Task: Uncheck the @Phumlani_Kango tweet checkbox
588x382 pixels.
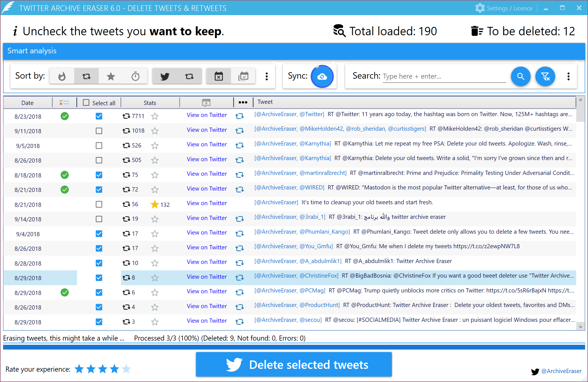Action: pos(99,234)
